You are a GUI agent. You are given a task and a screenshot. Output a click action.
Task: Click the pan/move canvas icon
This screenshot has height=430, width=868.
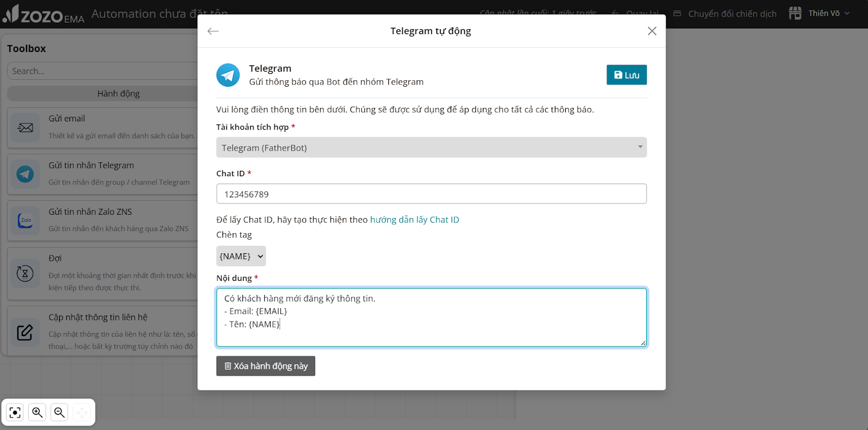pos(82,413)
